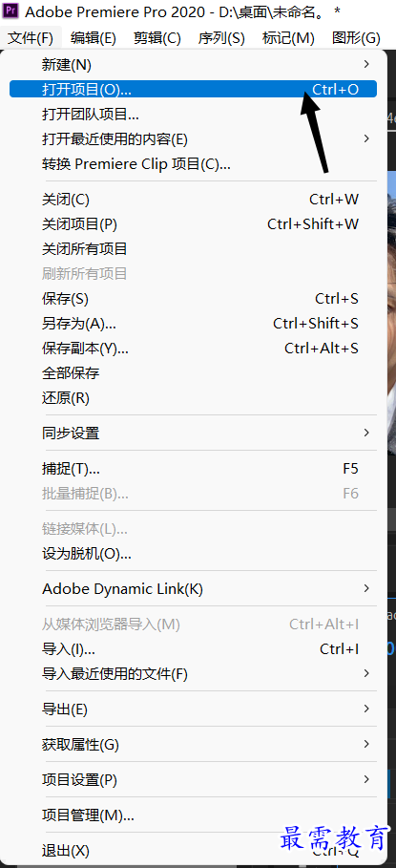Screen dimensions: 396x868
Task: Choose 退出(X) to quit Premiere
Action: [193, 850]
